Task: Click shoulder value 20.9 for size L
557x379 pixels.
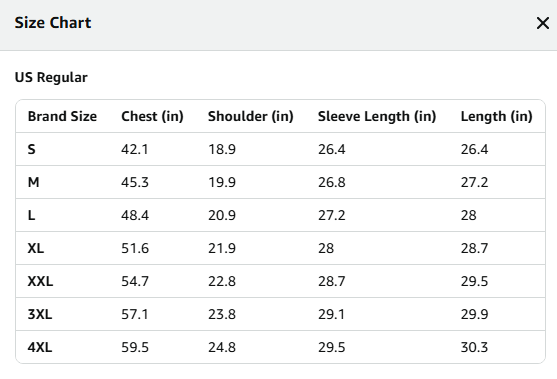Action: pyautogui.click(x=222, y=215)
